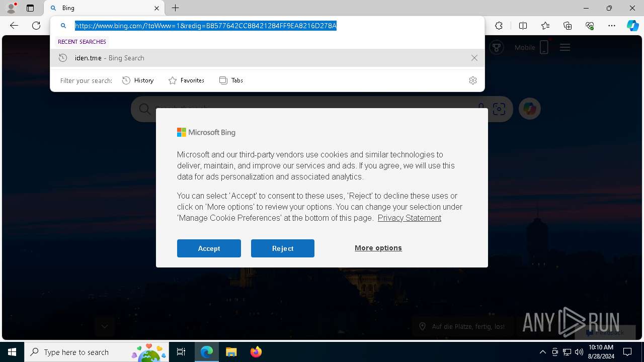Screen dimensions: 644x362
Task: Open the Windows Start menu
Action: 12,352
